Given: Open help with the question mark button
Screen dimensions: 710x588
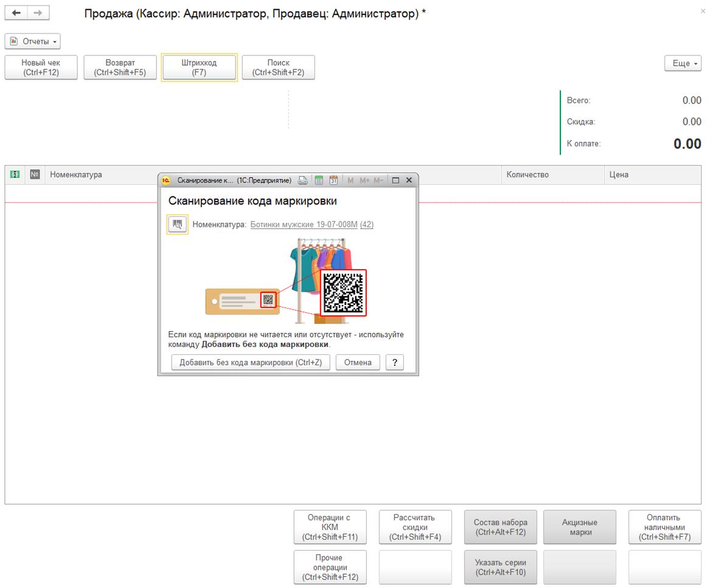Looking at the screenshot, I should click(x=394, y=362).
